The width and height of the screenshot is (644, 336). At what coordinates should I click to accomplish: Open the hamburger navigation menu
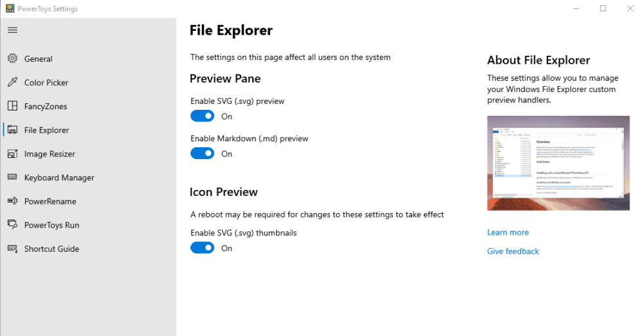click(x=12, y=30)
